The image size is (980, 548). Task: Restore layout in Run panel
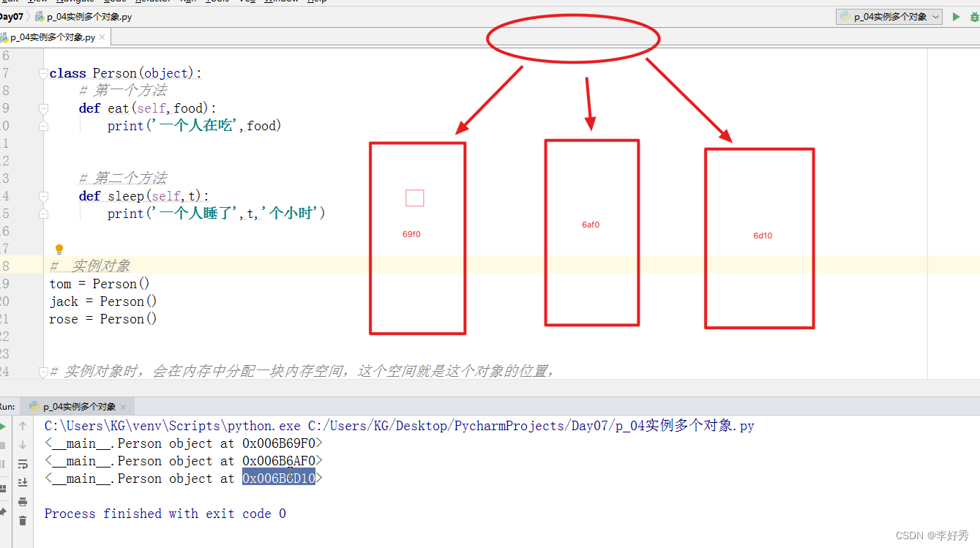[x=2, y=488]
